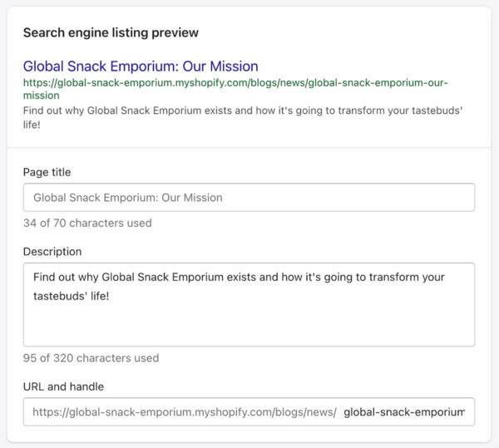Click the URL and handle label
This screenshot has width=499, height=448.
[x=63, y=386]
